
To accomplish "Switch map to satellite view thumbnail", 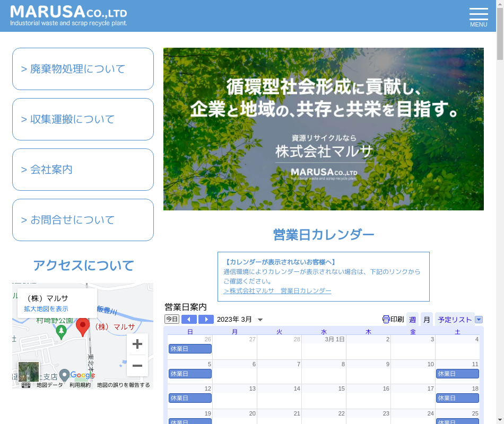I will coord(29,372).
